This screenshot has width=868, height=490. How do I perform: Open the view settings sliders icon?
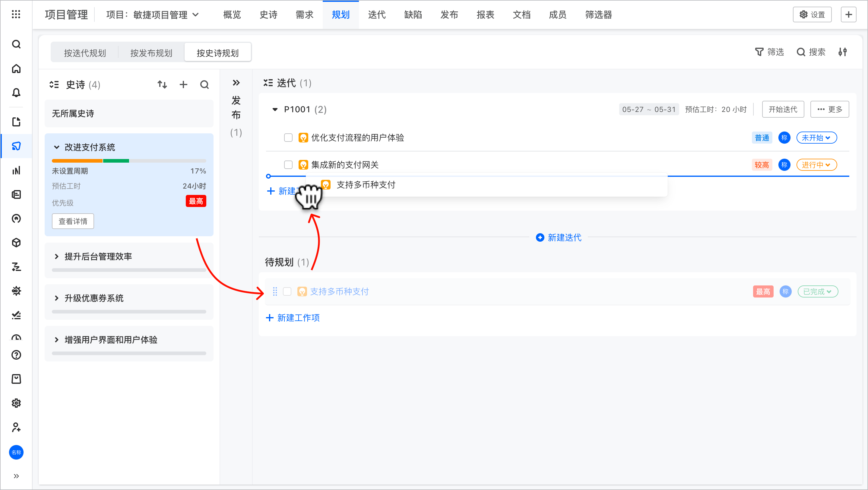coord(843,52)
